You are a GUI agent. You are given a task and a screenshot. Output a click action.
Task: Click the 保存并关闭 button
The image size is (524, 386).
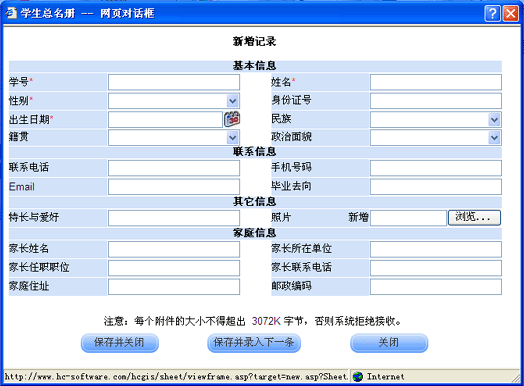pos(120,343)
